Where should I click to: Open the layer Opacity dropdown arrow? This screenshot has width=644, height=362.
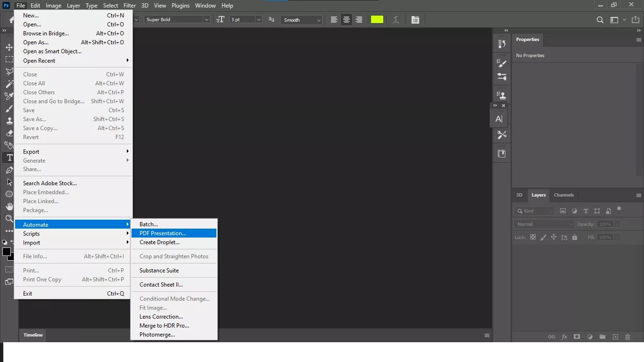click(x=617, y=224)
